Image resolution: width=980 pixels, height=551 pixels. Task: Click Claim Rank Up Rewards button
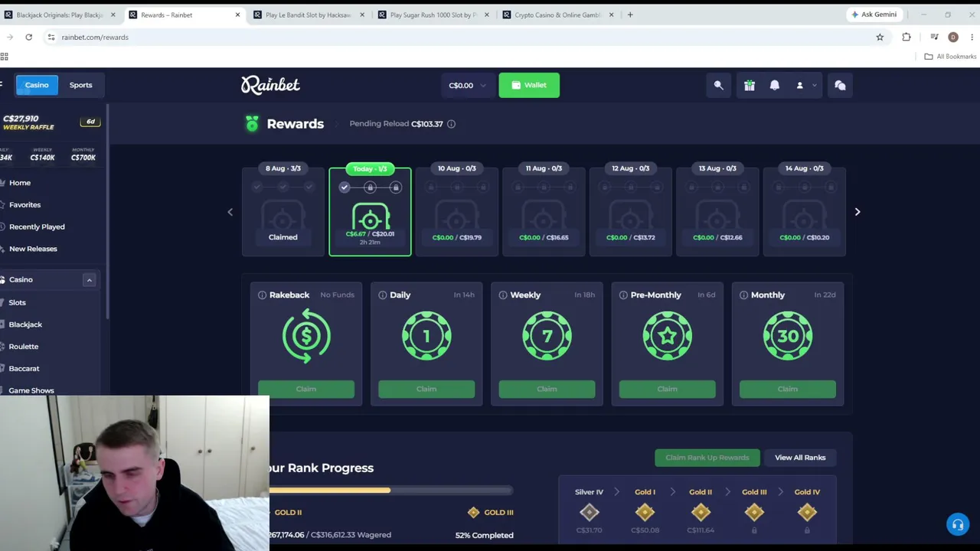click(707, 458)
